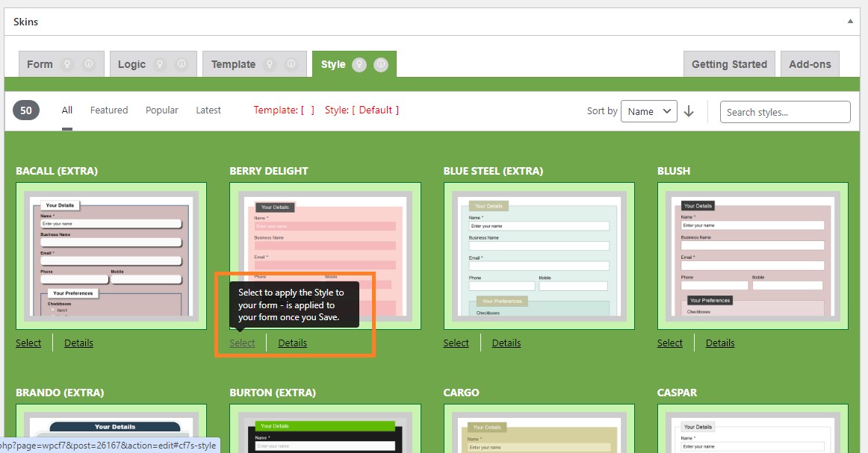Open the Add-ons tab
Image resolution: width=868 pixels, height=453 pixels.
(810, 64)
